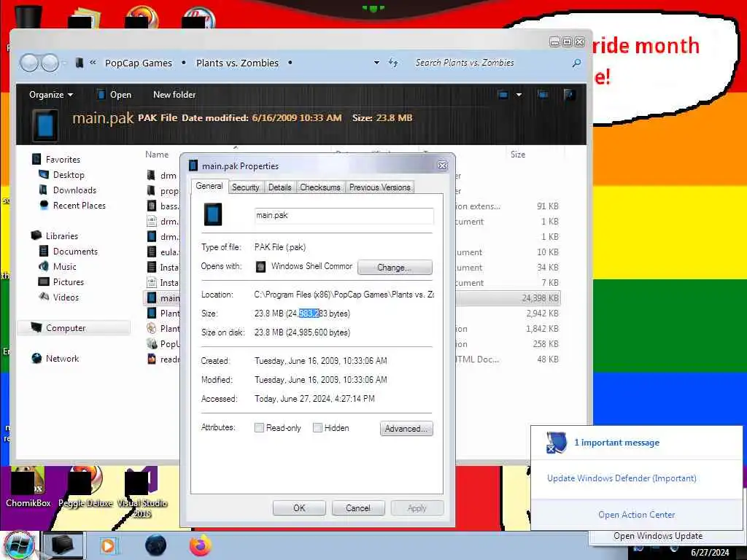This screenshot has height=560, width=747.
Task: Switch to the Checksums tab
Action: [x=320, y=187]
